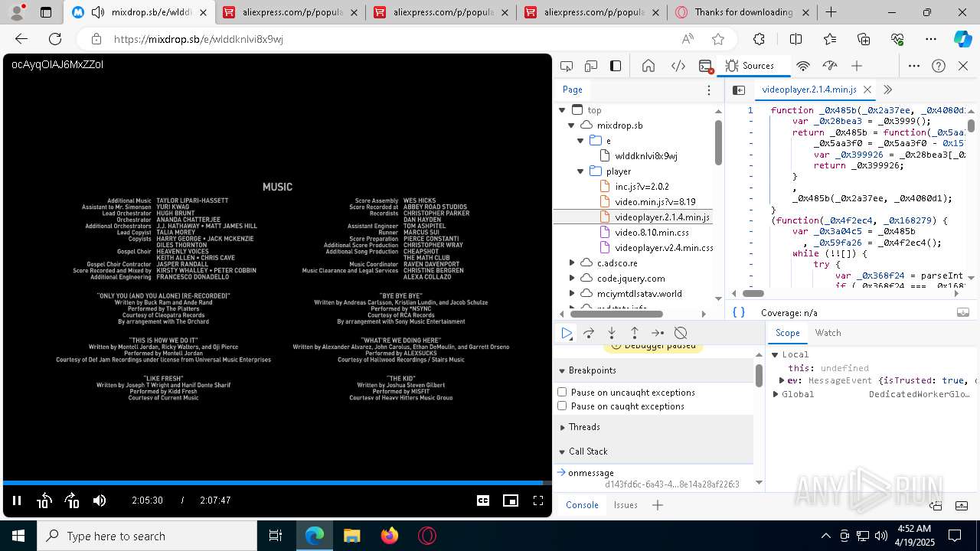Collapse mixdrop.sb domain node
This screenshot has height=551, width=980.
(x=571, y=126)
